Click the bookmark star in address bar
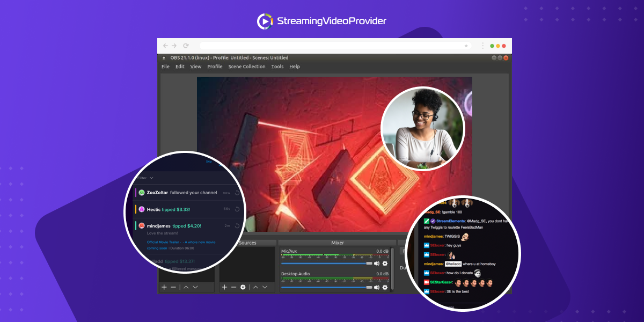 pyautogui.click(x=466, y=46)
